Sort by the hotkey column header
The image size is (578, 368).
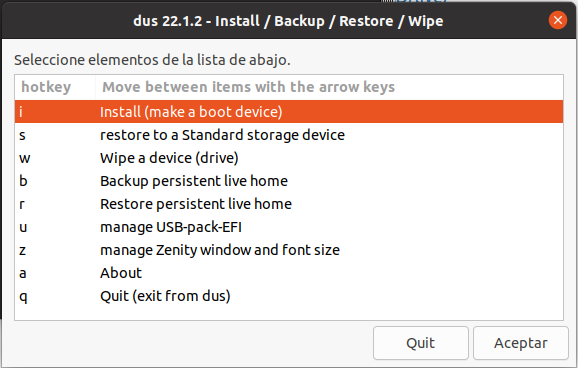(55, 87)
